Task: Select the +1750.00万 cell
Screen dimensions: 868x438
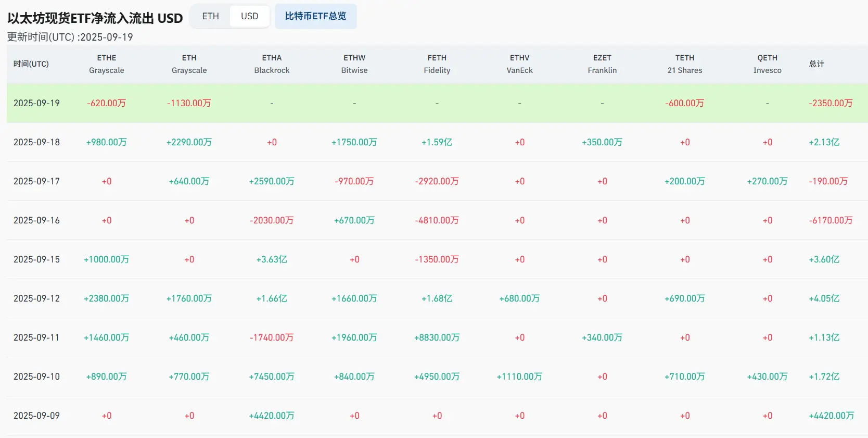Action: (x=354, y=142)
